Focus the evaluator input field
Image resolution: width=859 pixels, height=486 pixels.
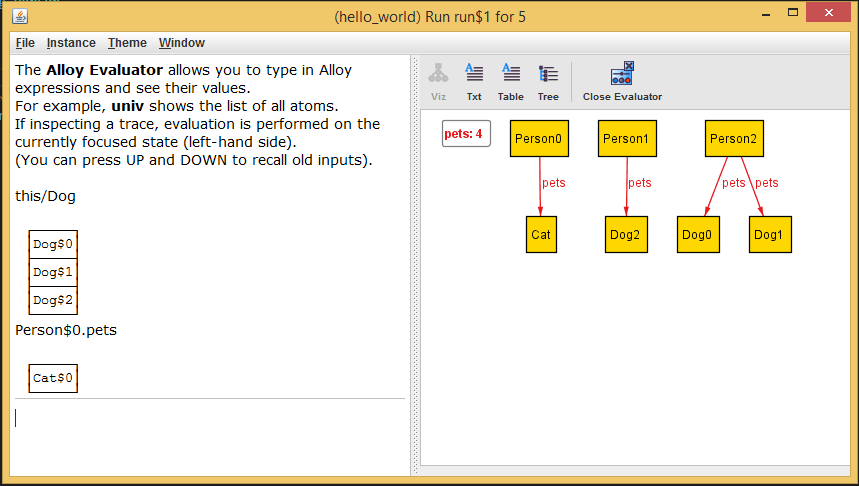(x=210, y=418)
